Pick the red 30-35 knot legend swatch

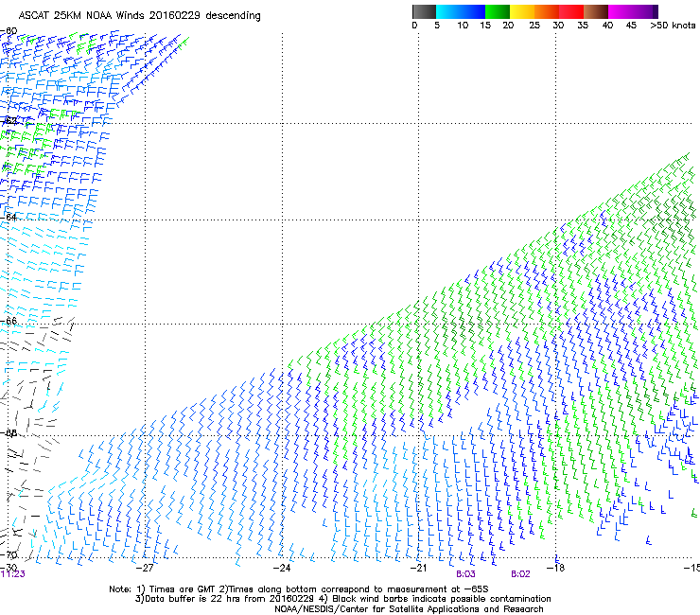click(x=571, y=11)
